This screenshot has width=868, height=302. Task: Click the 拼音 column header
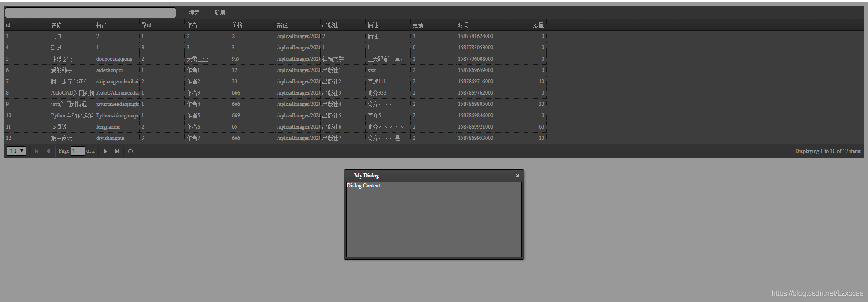(117, 25)
